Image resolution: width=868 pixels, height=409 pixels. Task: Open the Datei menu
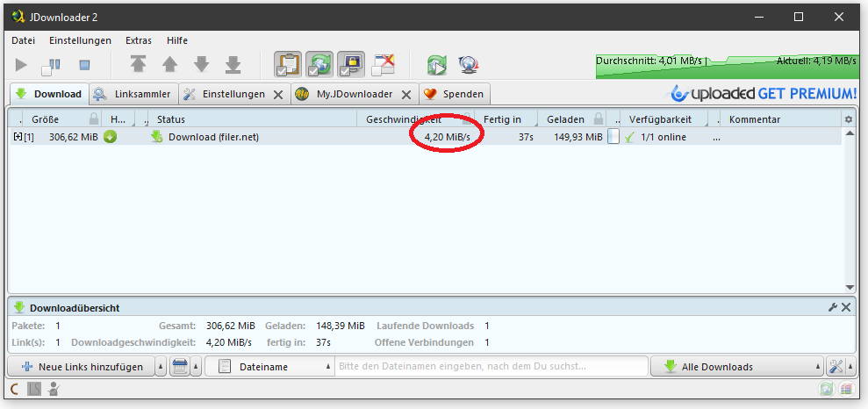click(x=23, y=40)
